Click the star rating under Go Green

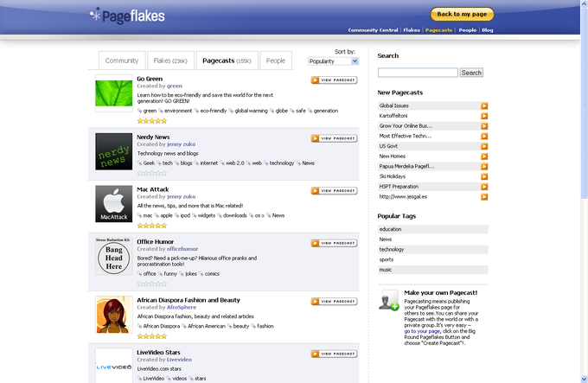tap(152, 121)
